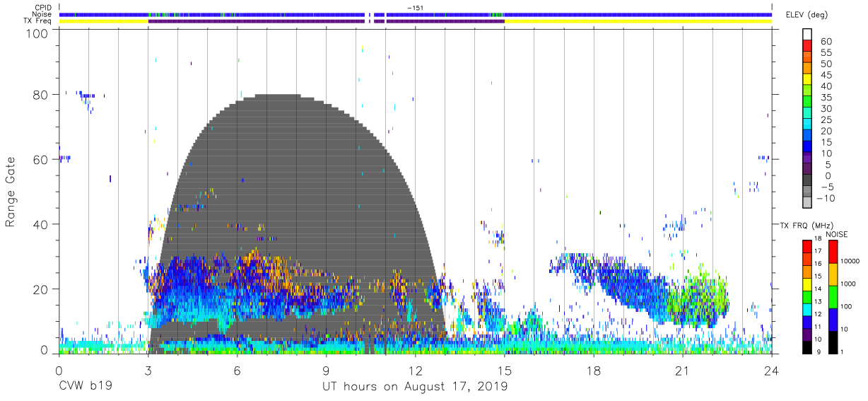This screenshot has width=868, height=401.
Task: Click the 40 tick on Range Gate axis
Action: coord(40,223)
